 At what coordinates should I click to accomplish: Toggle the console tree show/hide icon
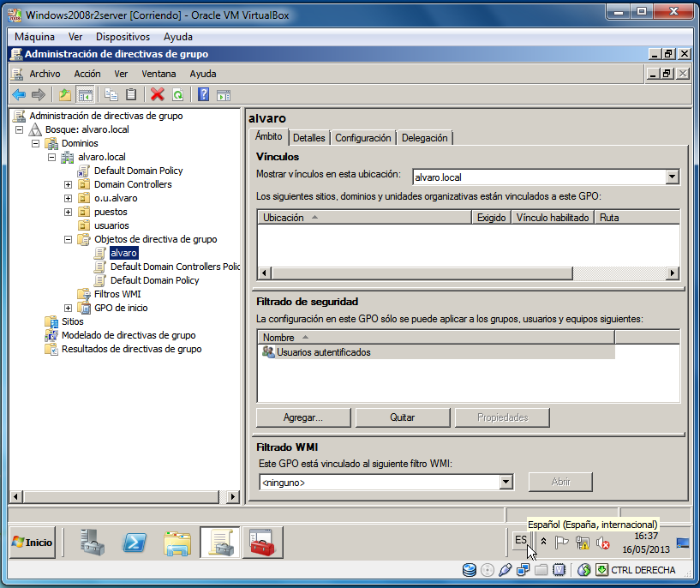[85, 94]
